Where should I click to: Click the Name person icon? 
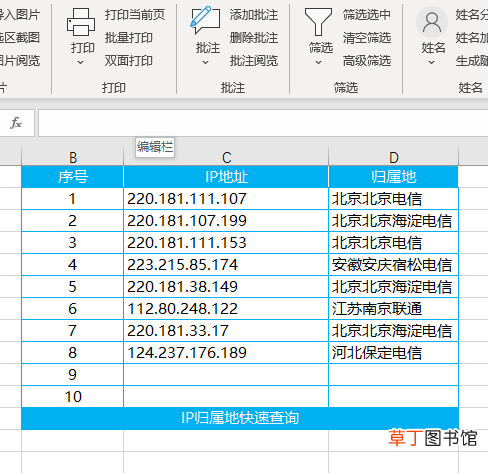[432, 22]
